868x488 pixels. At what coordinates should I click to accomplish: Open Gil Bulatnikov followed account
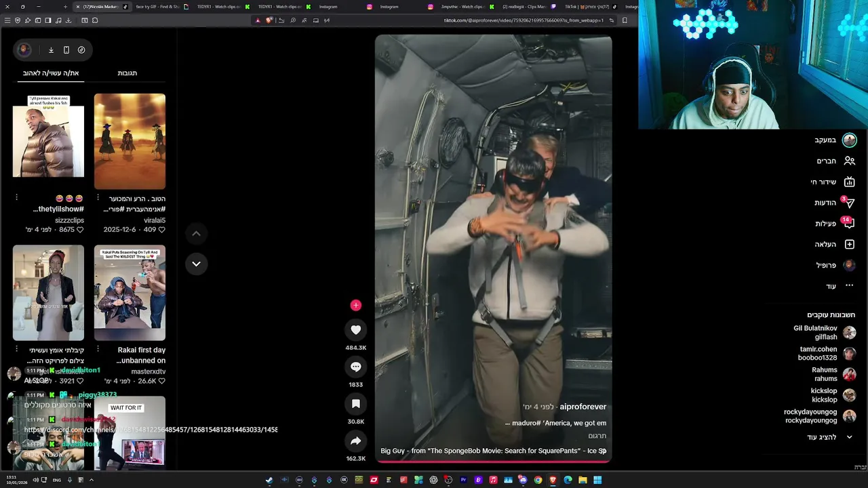(x=824, y=333)
